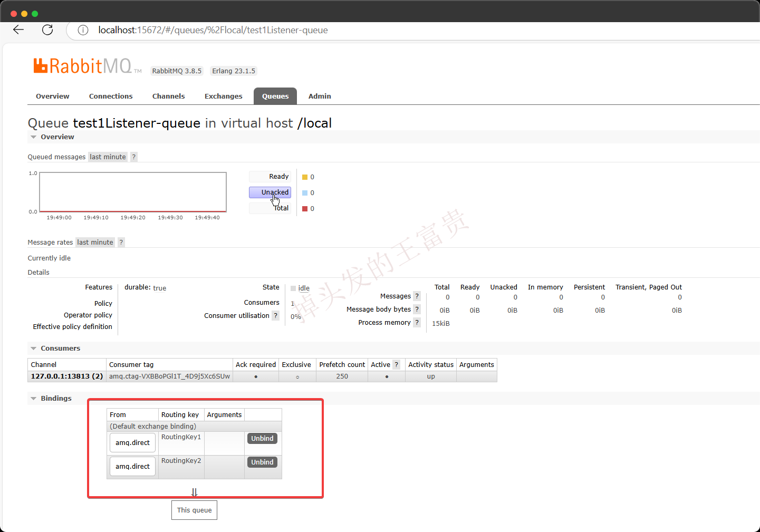760x532 pixels.
Task: Change Queued messages last minute range
Action: [x=108, y=157]
